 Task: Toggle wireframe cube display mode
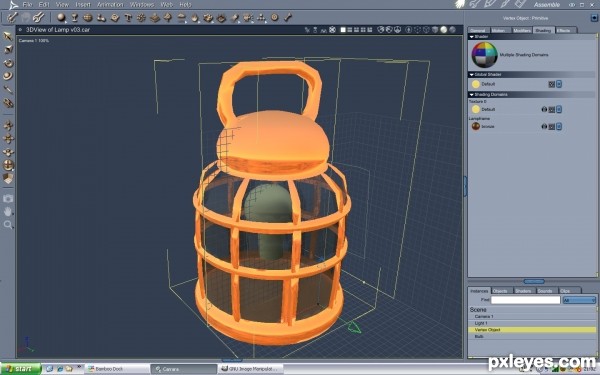(x=426, y=29)
